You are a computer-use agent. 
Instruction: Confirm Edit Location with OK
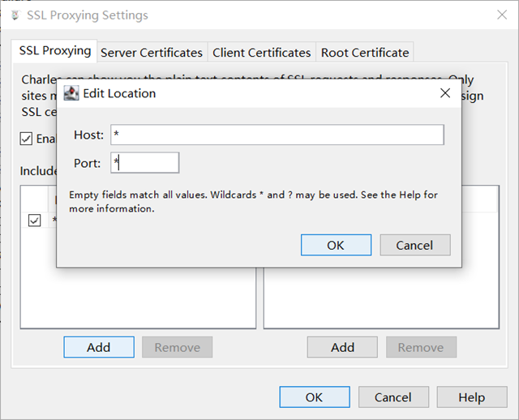click(x=336, y=245)
